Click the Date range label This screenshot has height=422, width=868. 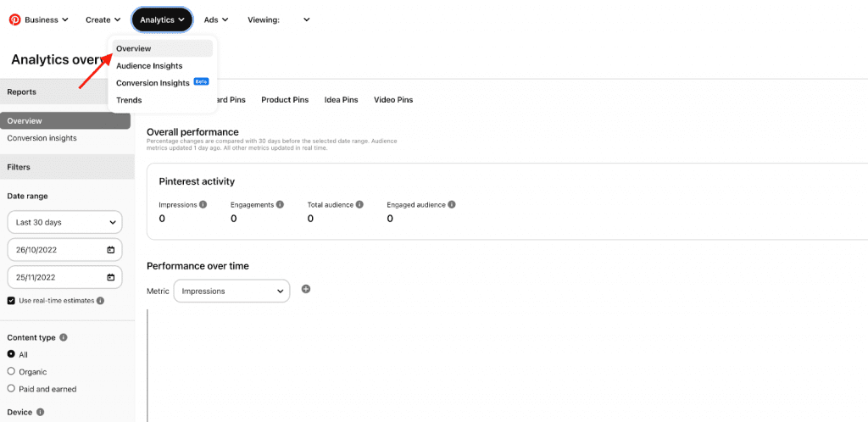[x=28, y=197]
